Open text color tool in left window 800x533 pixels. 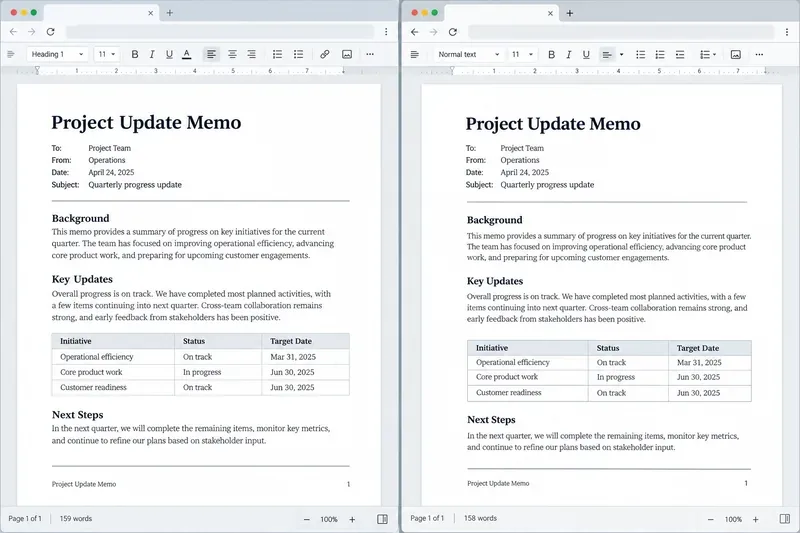coord(187,54)
